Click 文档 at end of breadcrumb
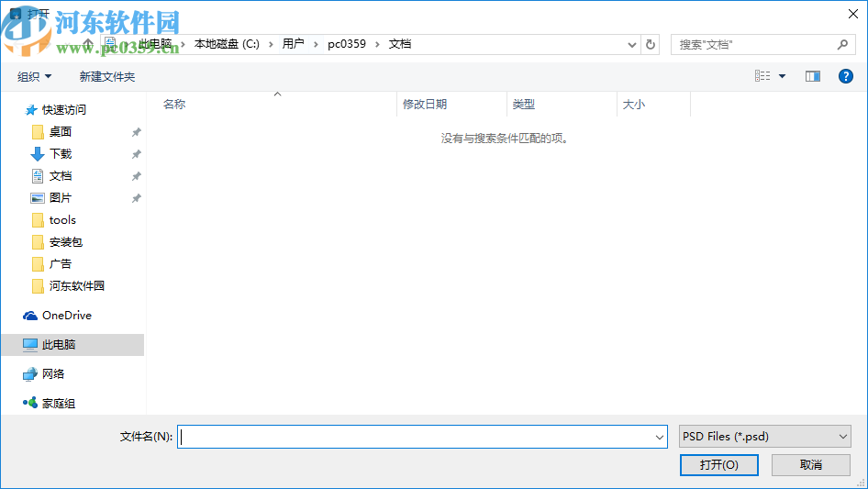The height and width of the screenshot is (489, 868). pos(400,44)
